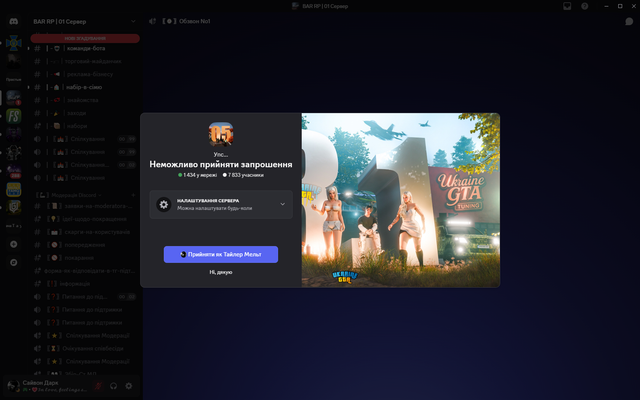Open BAR RP | 01 Сервер server menu
640x400 pixels.
tap(84, 21)
